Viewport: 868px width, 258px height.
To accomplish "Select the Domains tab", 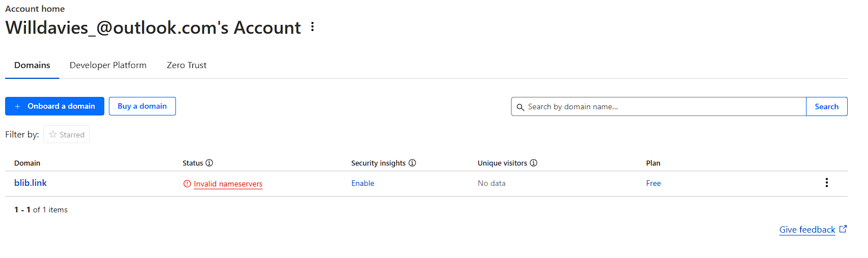I will click(32, 65).
